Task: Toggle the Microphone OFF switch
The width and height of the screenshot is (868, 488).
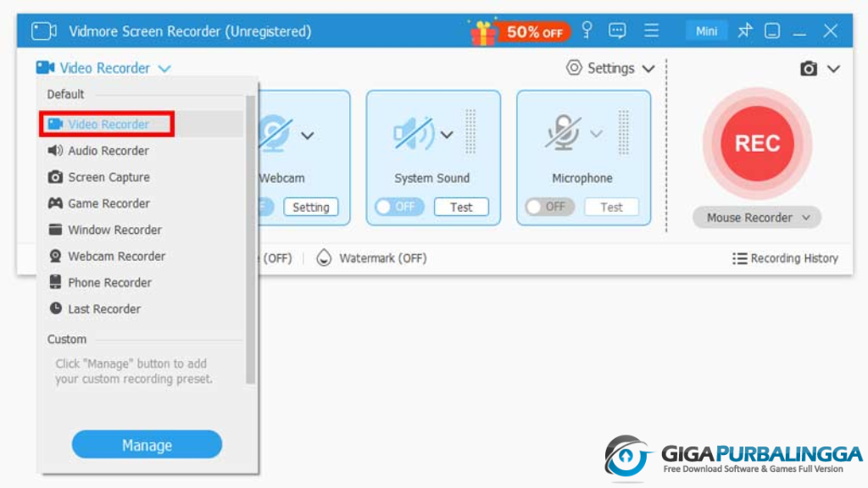Action: 549,207
